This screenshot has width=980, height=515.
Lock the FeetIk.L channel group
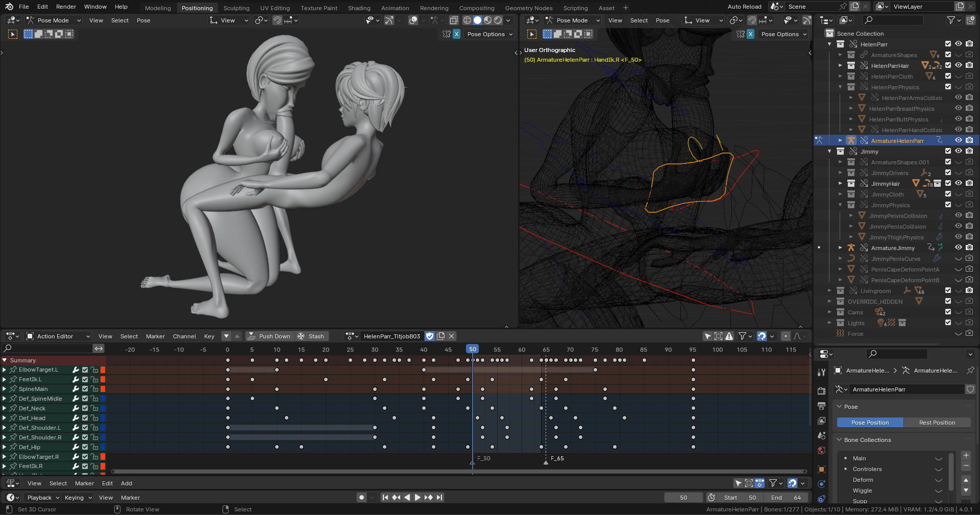point(94,380)
